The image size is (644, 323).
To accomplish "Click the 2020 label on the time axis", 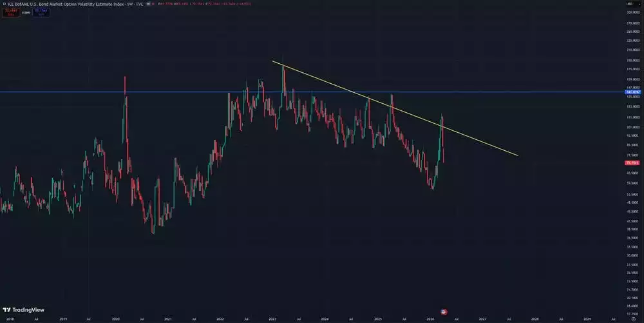I will pos(115,319).
